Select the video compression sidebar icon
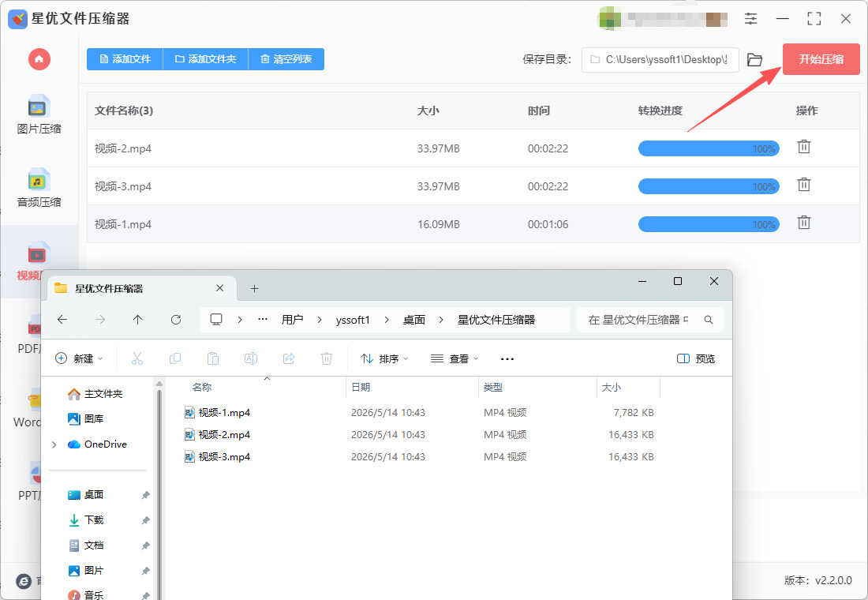Image resolution: width=868 pixels, height=600 pixels. coord(37,254)
